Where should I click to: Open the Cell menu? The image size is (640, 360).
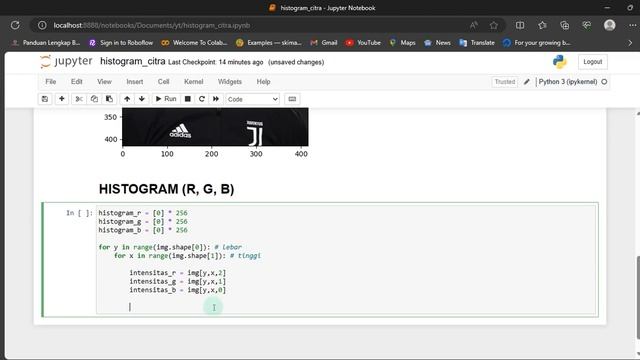click(x=163, y=82)
